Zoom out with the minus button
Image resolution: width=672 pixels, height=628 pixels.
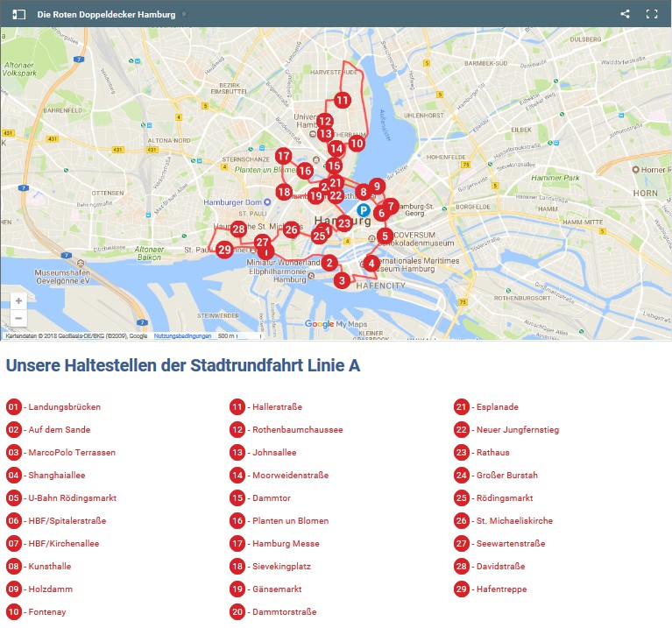point(18,318)
